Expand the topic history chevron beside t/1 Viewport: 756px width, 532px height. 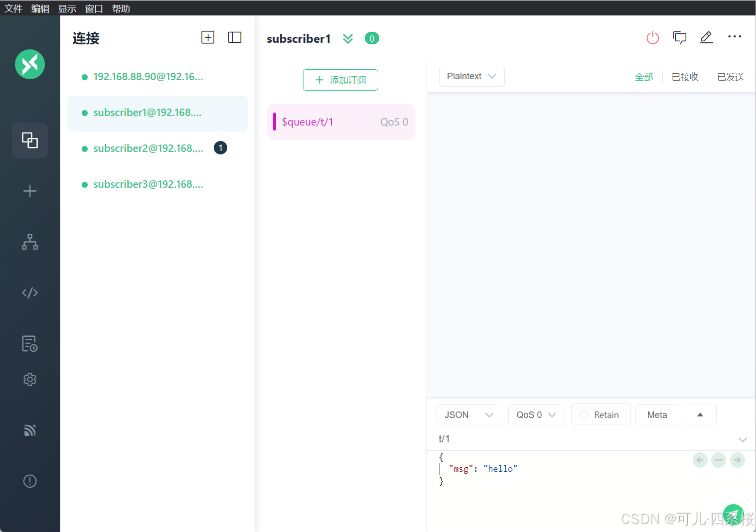[743, 439]
